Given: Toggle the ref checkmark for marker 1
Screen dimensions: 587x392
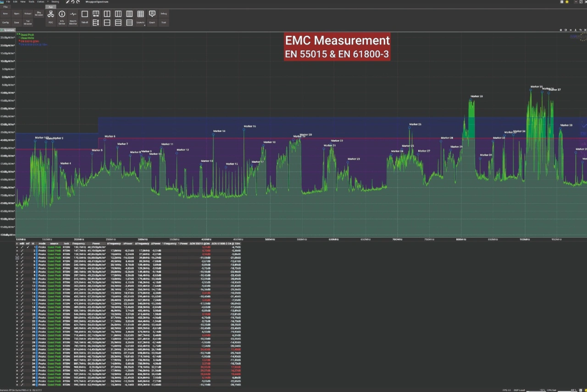Looking at the screenshot, I should 28,247.
